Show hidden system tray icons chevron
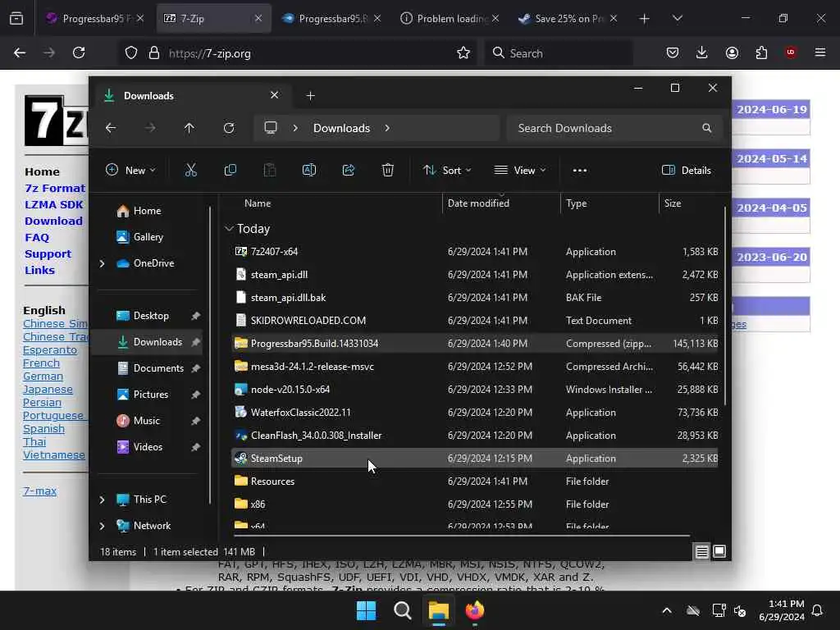 click(666, 610)
